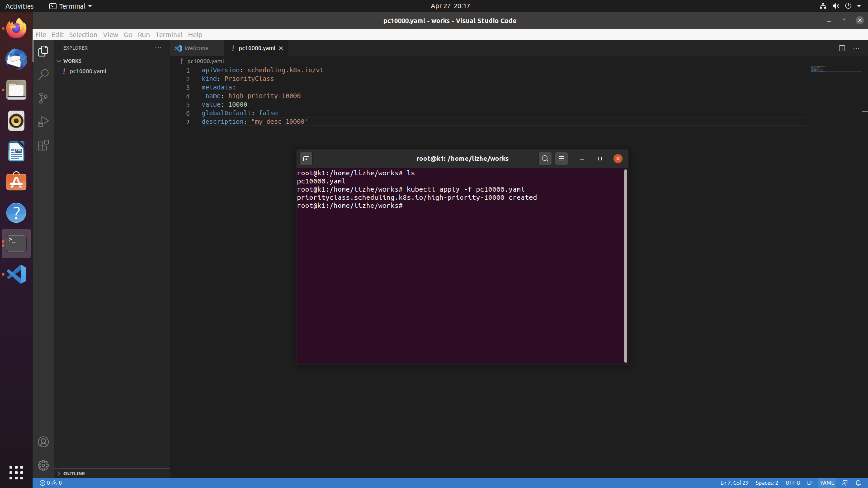The width and height of the screenshot is (868, 488).
Task: Go to line via Ln 7, Col 29
Action: tap(734, 483)
